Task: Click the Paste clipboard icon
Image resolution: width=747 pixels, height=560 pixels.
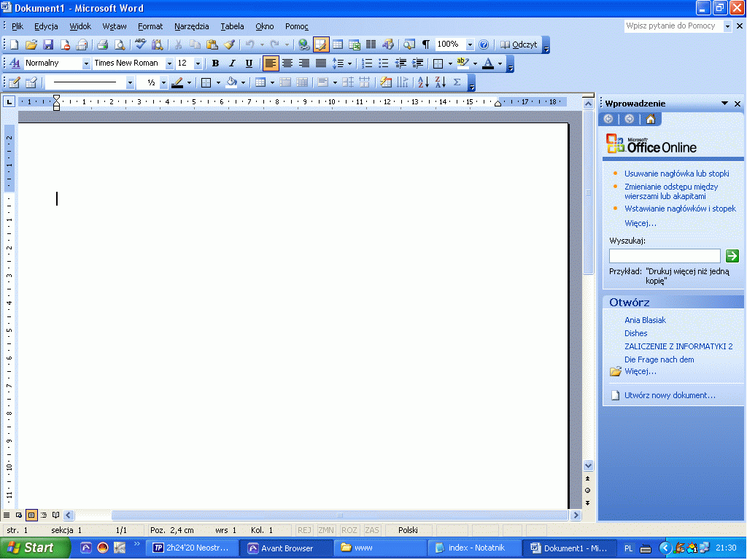Action: 212,44
